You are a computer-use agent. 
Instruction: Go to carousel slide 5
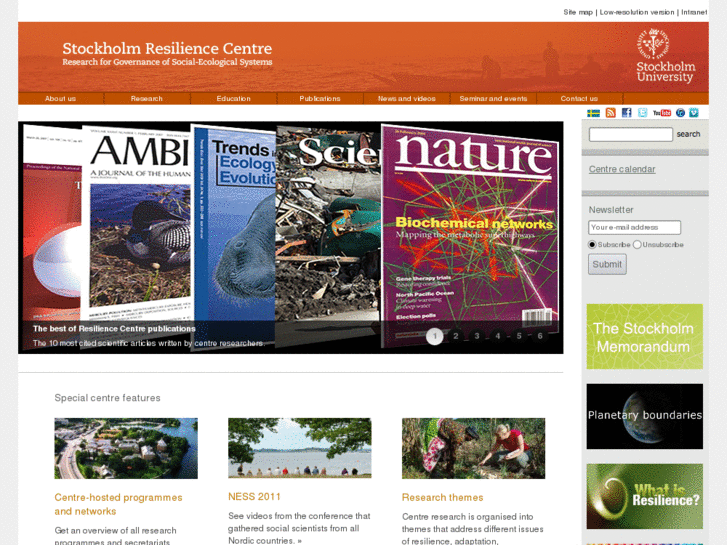[519, 336]
